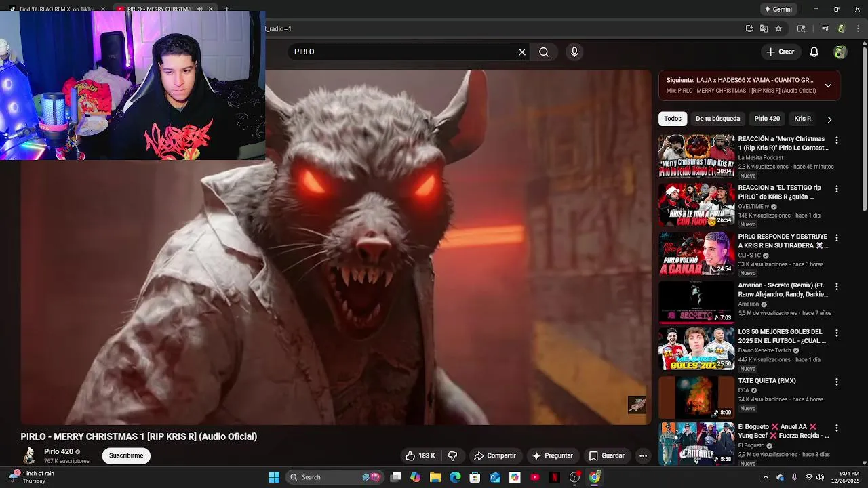Open thumbnail of MEJORES GOLES 25:50 video

(x=696, y=348)
